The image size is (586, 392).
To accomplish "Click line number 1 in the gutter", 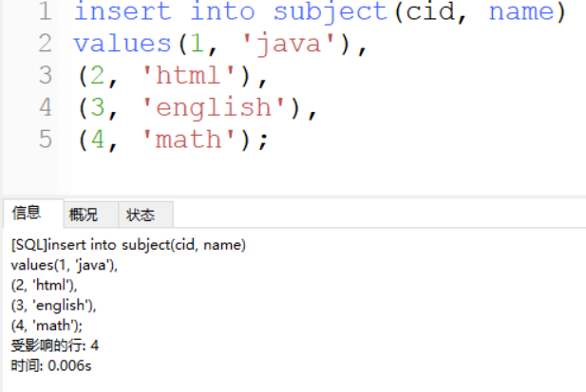I will click(46, 11).
